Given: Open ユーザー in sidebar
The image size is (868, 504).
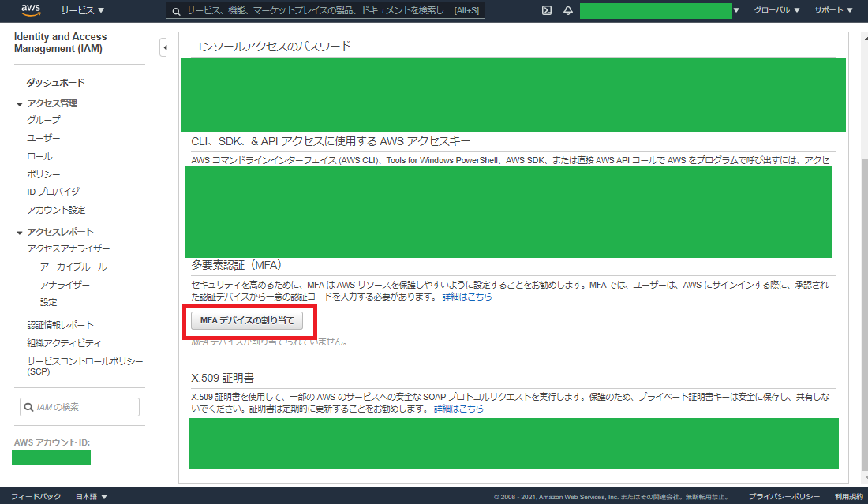Looking at the screenshot, I should 43,138.
